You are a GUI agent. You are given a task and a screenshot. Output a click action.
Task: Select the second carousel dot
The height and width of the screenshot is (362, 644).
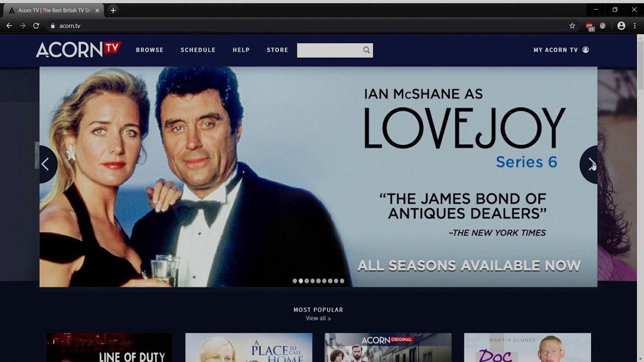(x=301, y=281)
